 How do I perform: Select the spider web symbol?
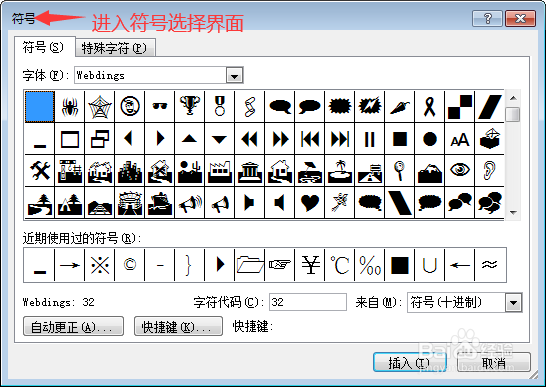(x=100, y=107)
